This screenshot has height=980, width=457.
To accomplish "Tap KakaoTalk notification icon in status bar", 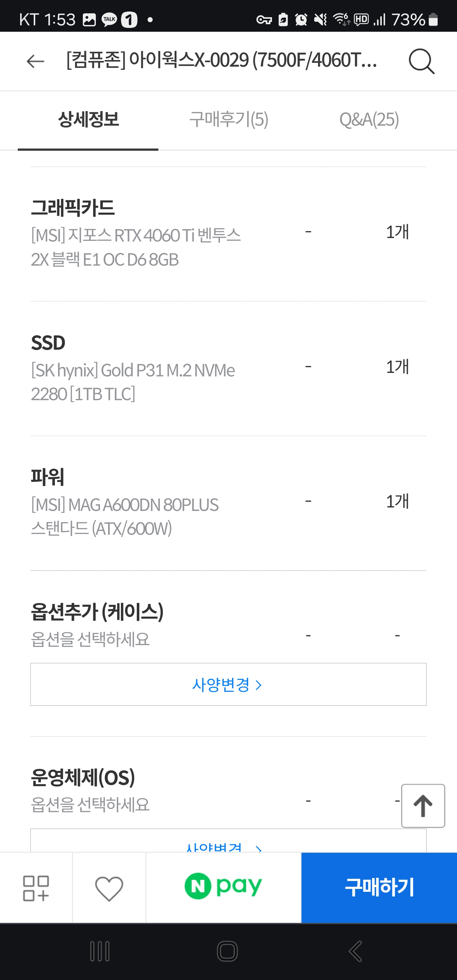I will point(109,19).
